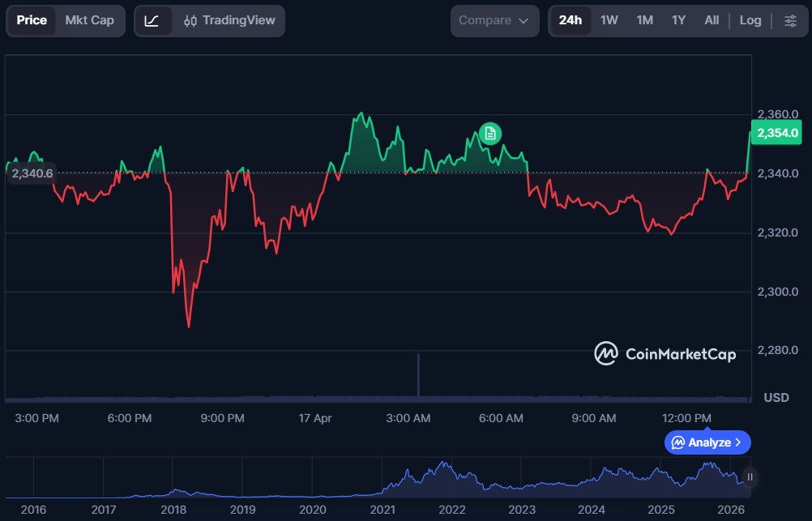Switch chart to Mkt Cap
812x521 pixels.
click(x=89, y=20)
